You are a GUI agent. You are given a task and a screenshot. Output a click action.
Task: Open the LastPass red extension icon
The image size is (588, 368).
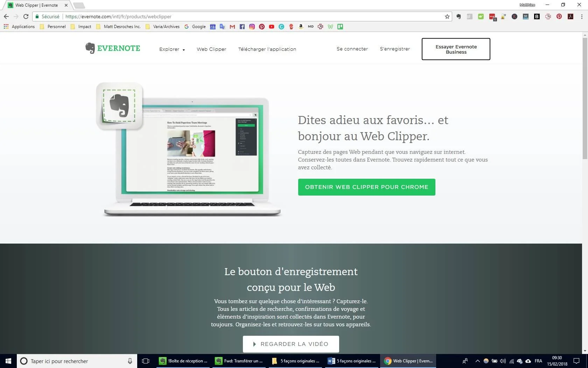492,16
